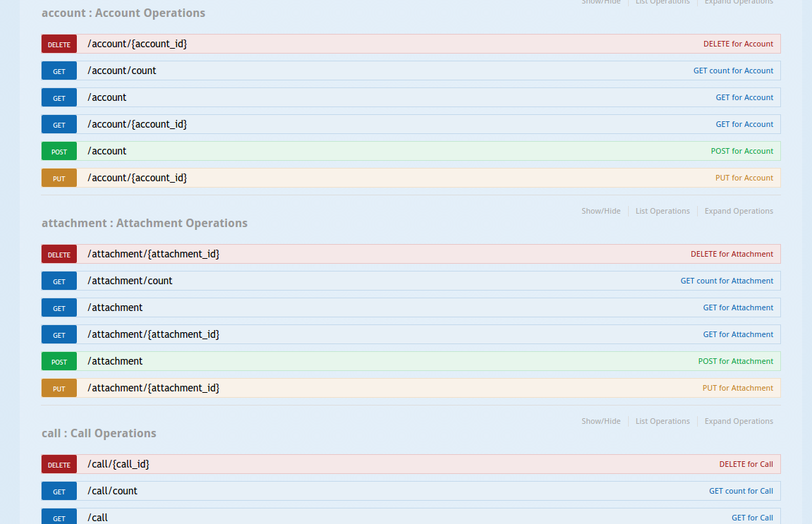Select List Operations for the attachment section
Viewport: 812px width, 524px height.
663,211
